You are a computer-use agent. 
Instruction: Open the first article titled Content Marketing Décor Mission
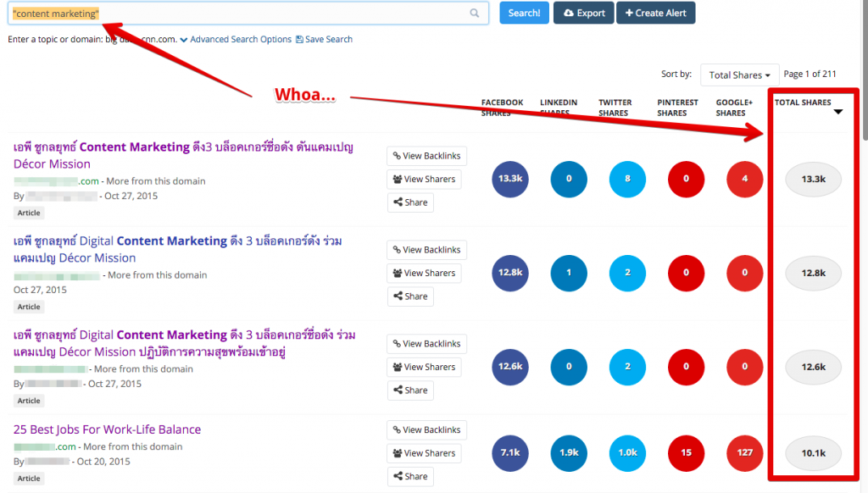coord(183,156)
